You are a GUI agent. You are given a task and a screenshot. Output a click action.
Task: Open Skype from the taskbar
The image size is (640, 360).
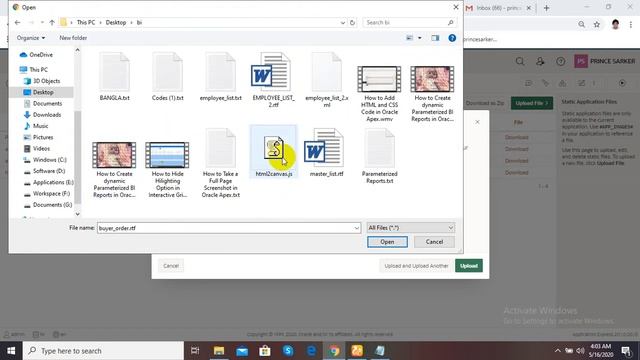click(x=288, y=351)
